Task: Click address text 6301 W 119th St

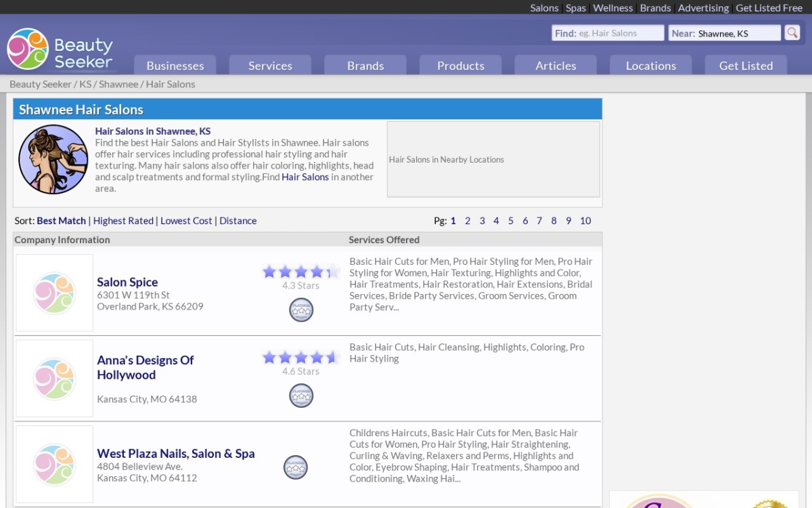Action: click(133, 295)
